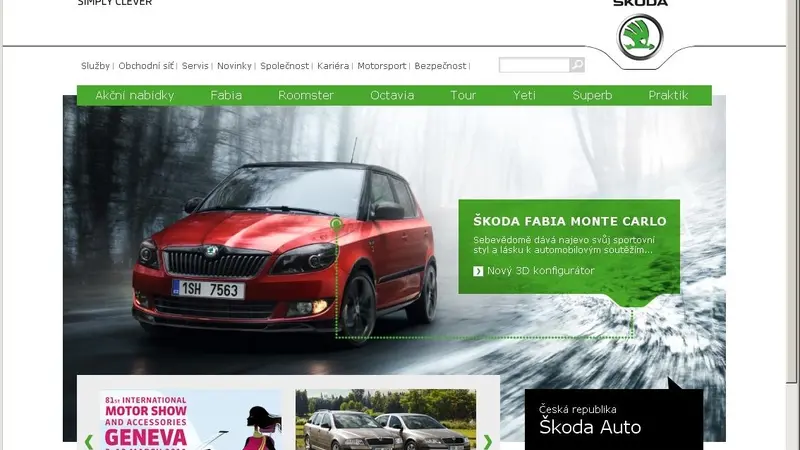Open the Nový 3D konfigurátor link
The width and height of the screenshot is (800, 450).
point(541,271)
